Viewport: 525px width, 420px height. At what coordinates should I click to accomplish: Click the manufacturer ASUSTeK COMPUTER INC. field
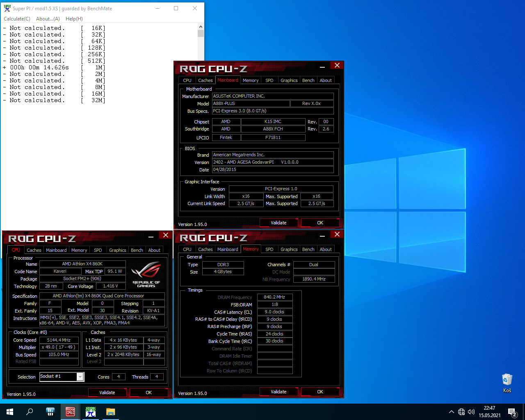[x=273, y=96]
